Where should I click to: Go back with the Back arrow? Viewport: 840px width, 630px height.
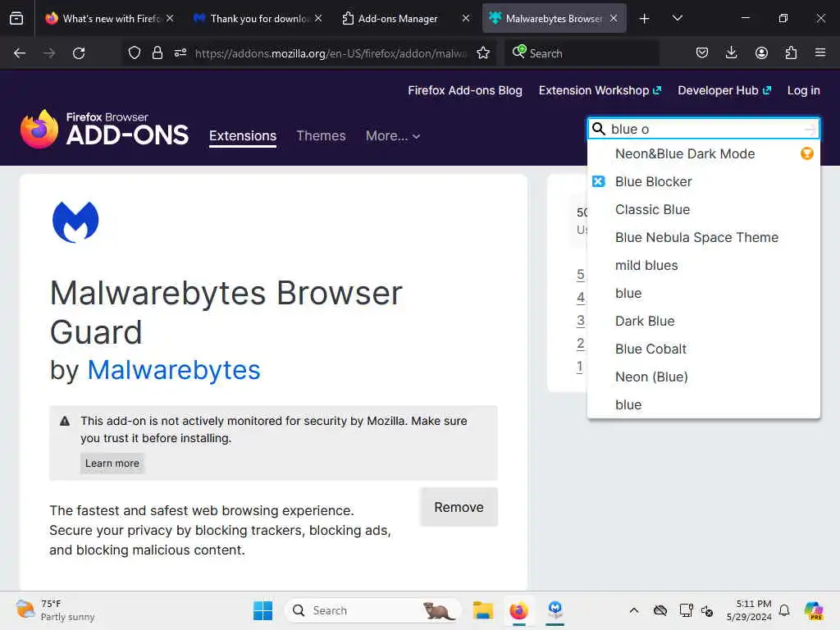click(x=20, y=53)
